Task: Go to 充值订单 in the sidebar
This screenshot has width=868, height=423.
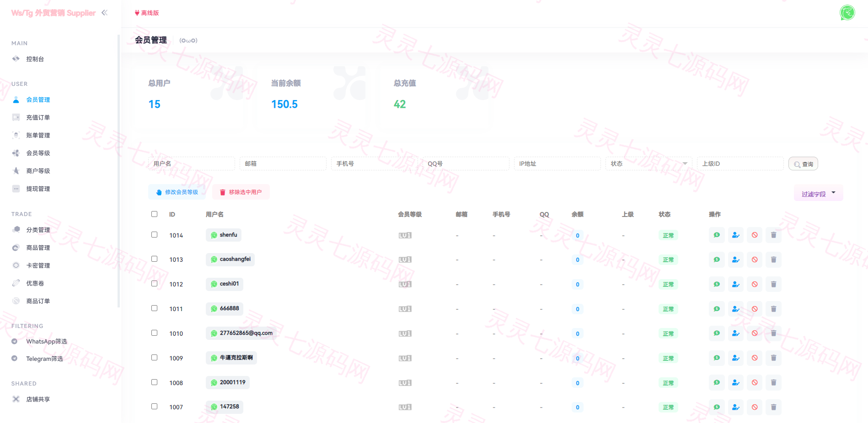Action: pos(38,117)
